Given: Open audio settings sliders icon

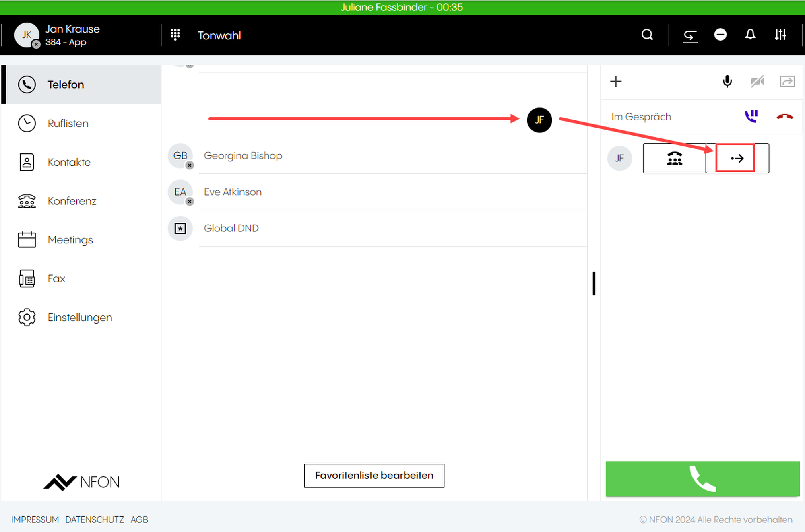Looking at the screenshot, I should click(780, 35).
